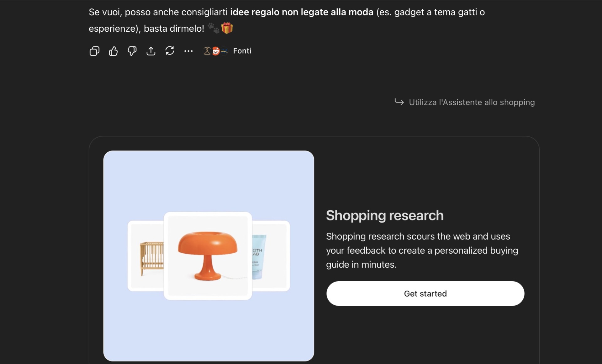
Task: Click the paw prints emoji
Action: click(214, 28)
